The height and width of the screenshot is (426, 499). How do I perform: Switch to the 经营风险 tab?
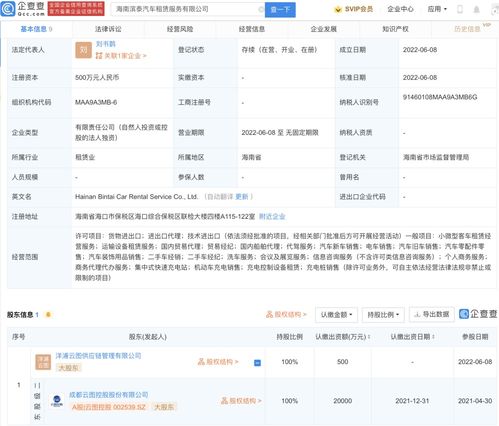[x=180, y=29]
